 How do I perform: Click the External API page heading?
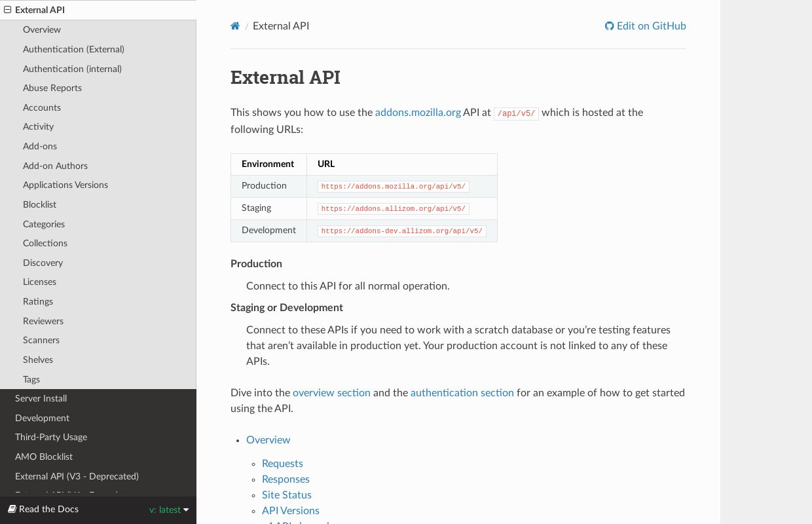pyautogui.click(x=286, y=77)
